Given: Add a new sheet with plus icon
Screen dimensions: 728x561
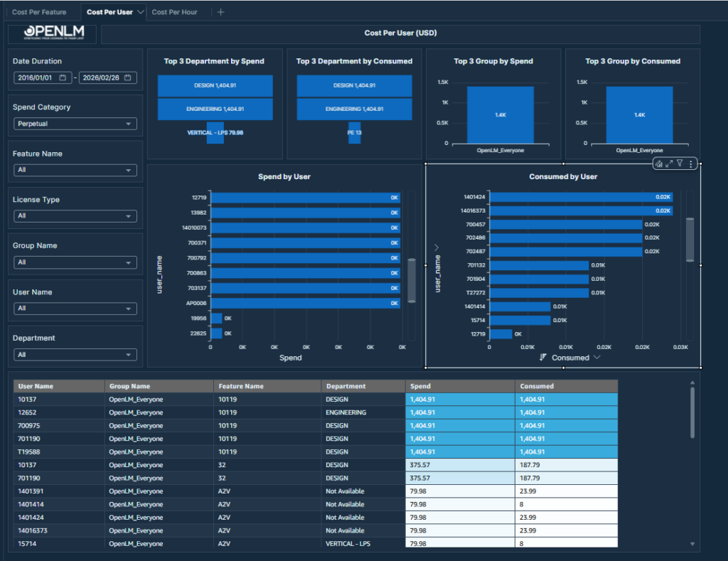Looking at the screenshot, I should pyautogui.click(x=220, y=12).
